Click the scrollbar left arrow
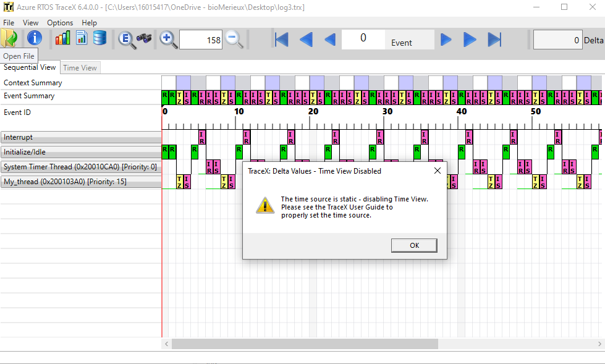This screenshot has height=364, width=605. click(166, 344)
